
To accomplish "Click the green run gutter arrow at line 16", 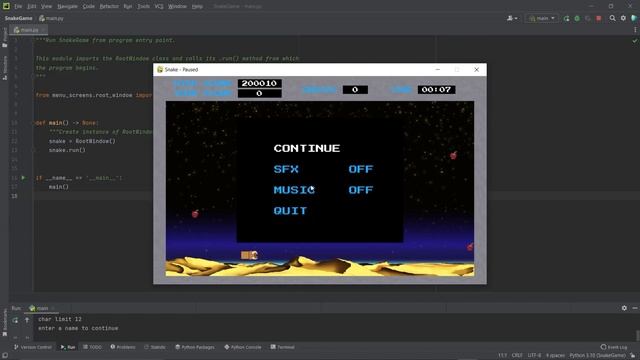I will point(23,178).
